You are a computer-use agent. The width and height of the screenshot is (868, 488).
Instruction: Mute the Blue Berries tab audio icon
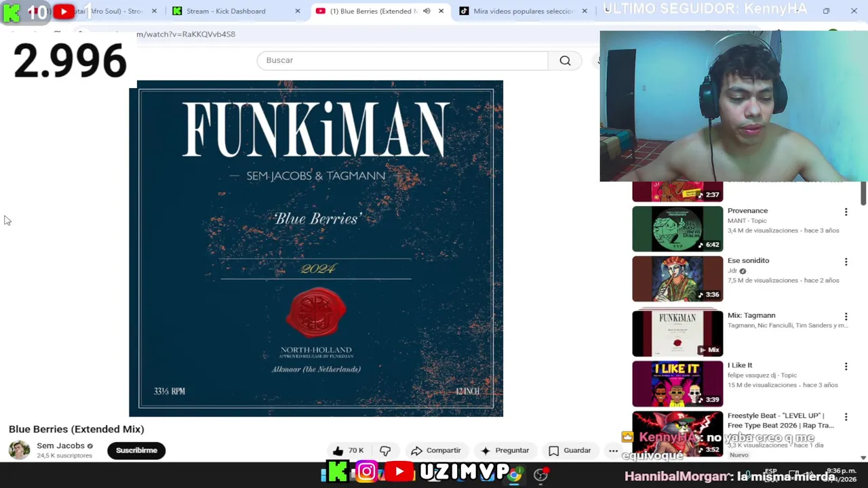(x=427, y=11)
